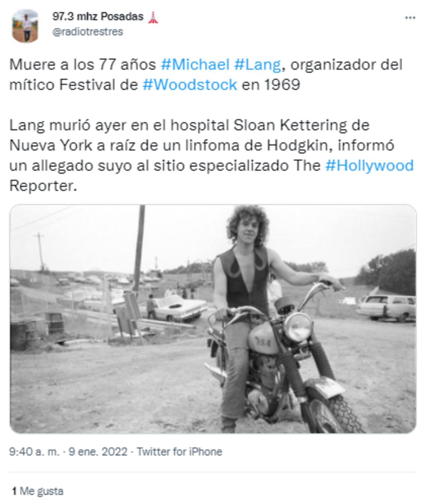View the 1 Me gusta likes list

coord(38,491)
